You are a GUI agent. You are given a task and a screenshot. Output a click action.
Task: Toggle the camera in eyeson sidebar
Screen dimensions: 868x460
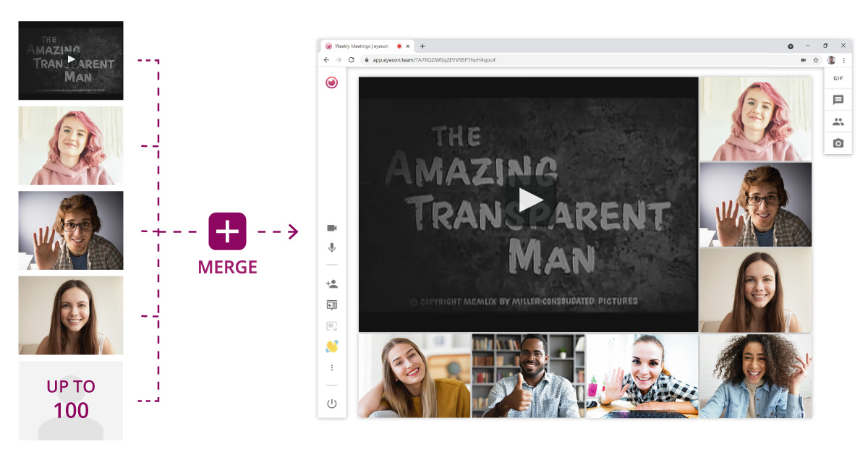coord(332,228)
